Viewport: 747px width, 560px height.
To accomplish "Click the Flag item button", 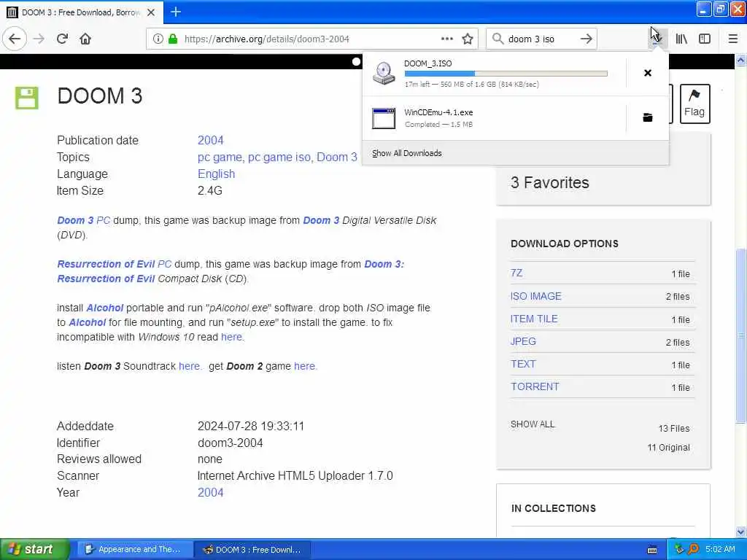I will click(x=694, y=104).
